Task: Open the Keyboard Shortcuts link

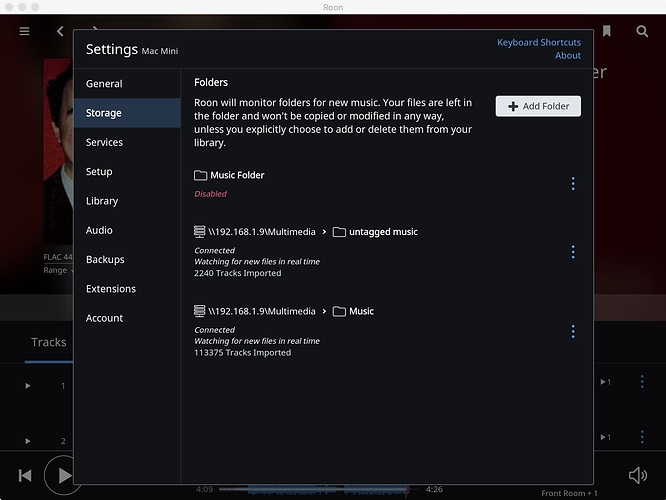Action: click(x=539, y=42)
